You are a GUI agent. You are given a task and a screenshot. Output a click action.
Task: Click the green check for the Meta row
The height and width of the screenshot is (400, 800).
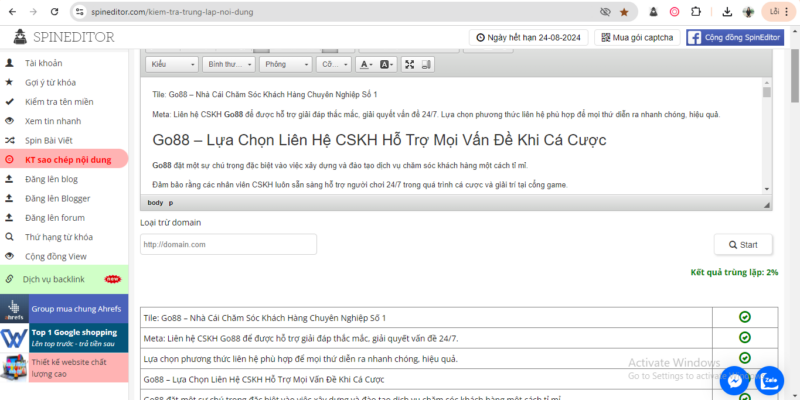point(745,338)
